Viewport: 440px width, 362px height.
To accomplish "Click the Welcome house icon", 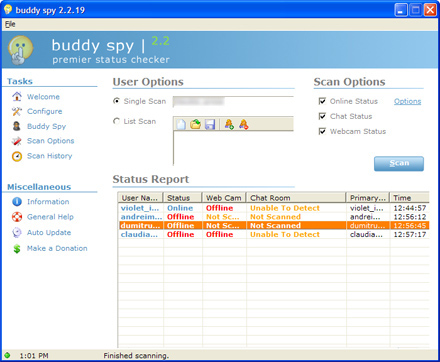I will (x=17, y=97).
